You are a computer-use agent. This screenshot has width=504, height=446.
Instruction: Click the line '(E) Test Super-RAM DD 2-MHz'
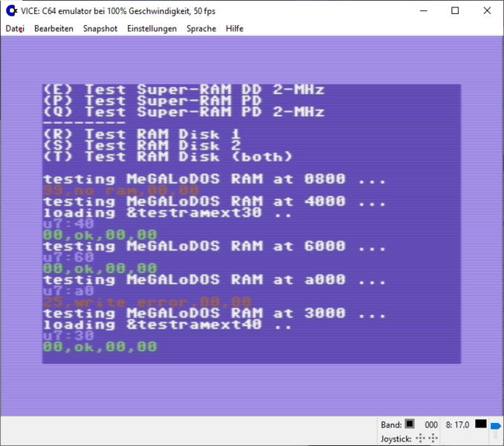tap(184, 89)
